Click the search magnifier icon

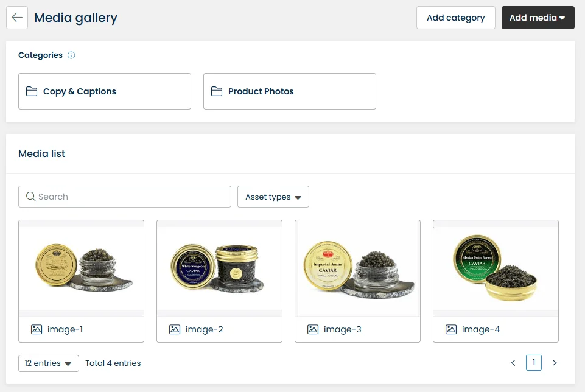pos(31,197)
